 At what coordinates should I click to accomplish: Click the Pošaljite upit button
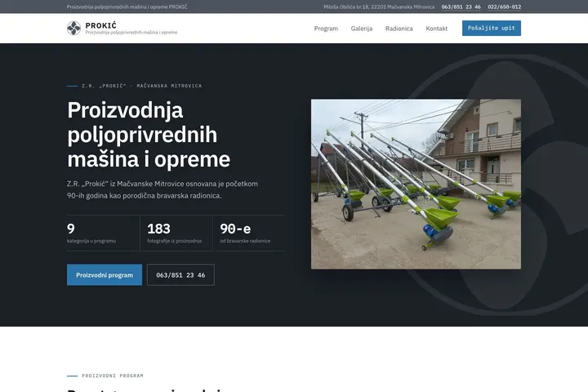coord(492,28)
